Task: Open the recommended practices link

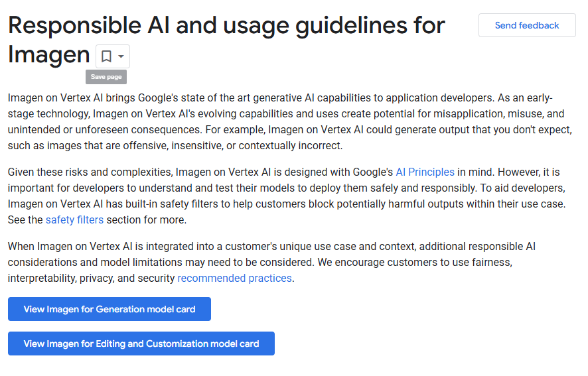Action: coord(234,278)
